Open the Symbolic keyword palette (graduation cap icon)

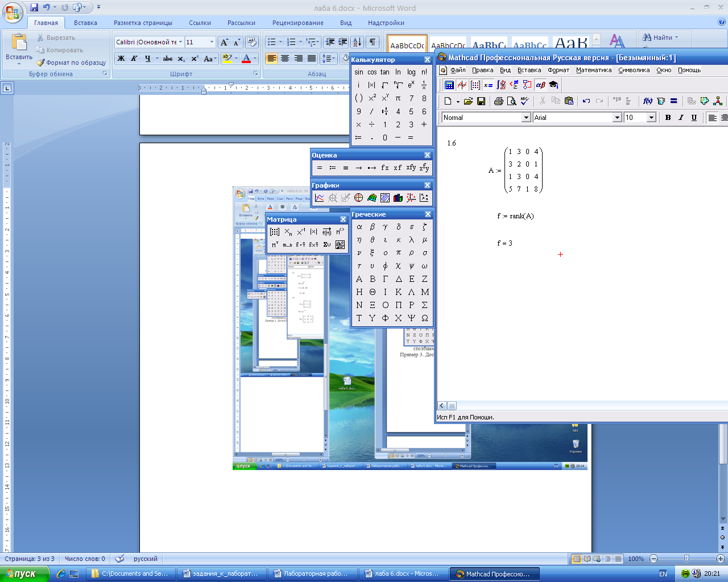(553, 85)
